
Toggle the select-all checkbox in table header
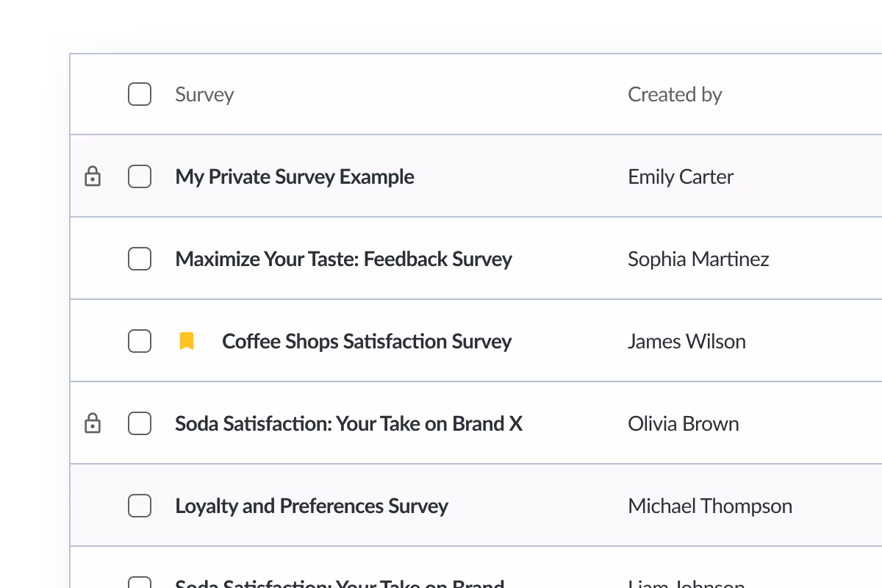click(140, 94)
